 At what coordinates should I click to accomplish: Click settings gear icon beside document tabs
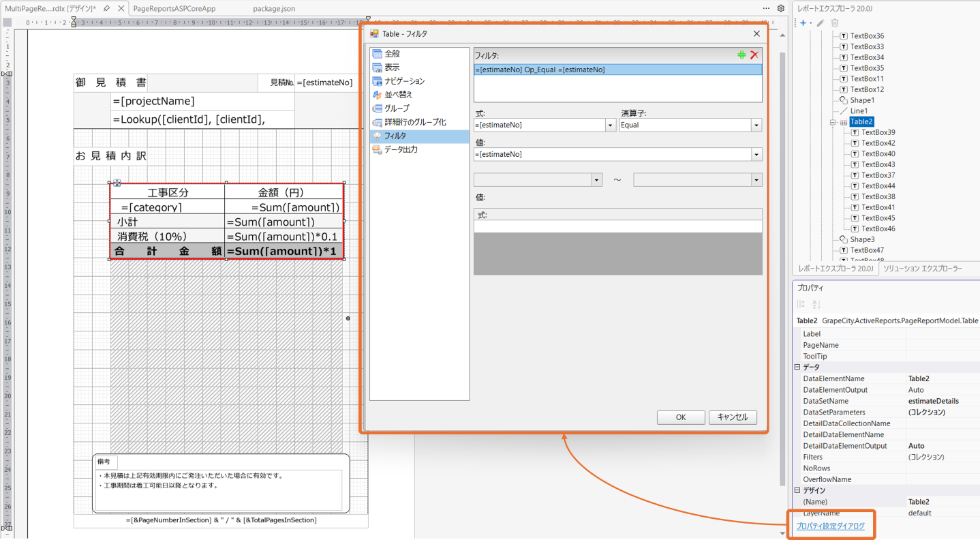pyautogui.click(x=780, y=8)
